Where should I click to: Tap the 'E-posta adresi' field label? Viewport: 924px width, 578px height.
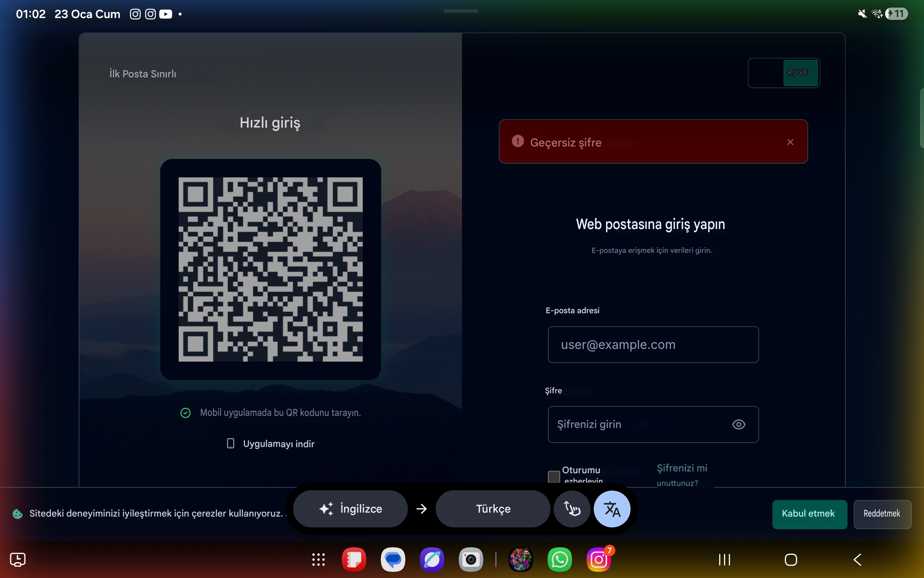(572, 310)
